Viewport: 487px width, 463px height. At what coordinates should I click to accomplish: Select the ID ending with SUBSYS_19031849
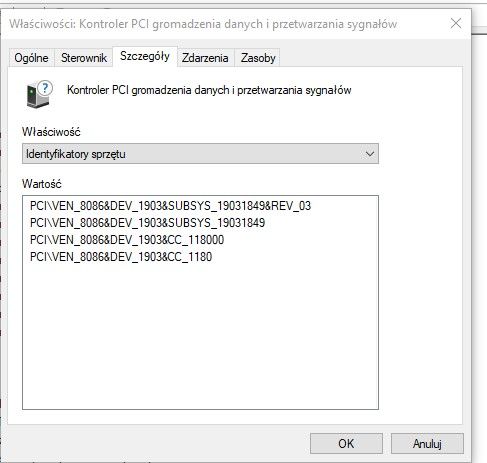tap(147, 222)
